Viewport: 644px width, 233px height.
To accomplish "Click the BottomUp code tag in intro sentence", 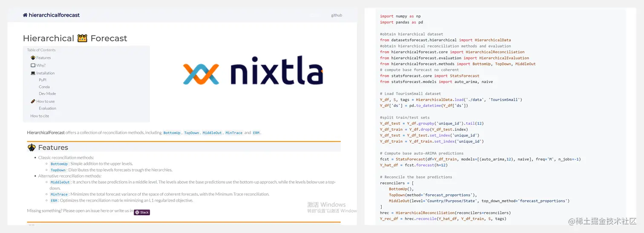I will coord(172,133).
